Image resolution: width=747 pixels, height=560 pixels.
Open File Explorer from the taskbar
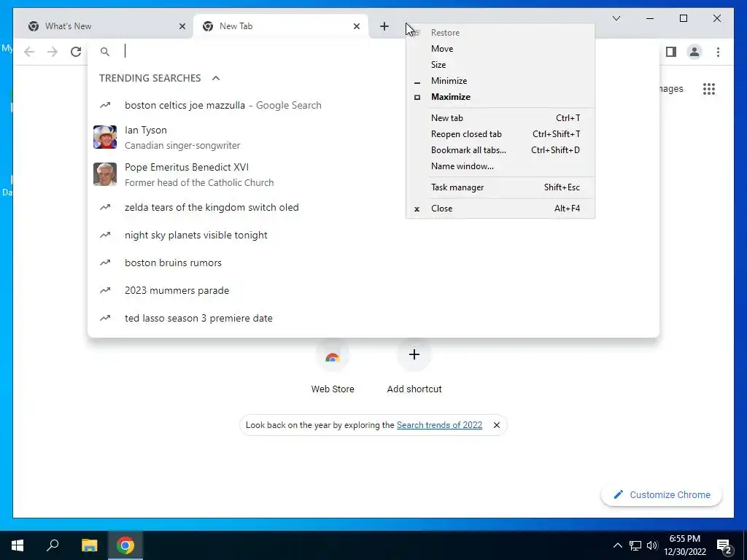89,545
